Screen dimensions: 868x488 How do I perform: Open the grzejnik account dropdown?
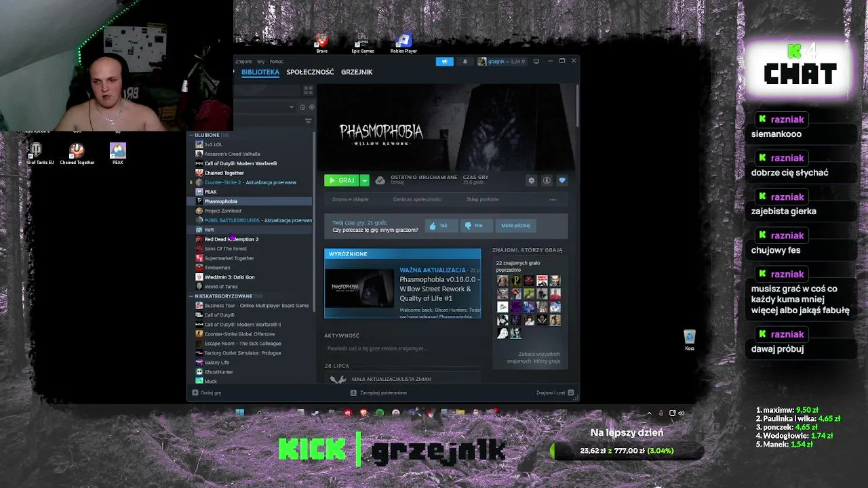[x=501, y=62]
